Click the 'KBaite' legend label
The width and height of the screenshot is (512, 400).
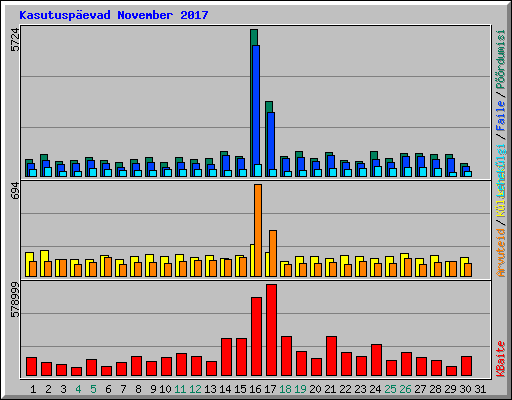(501, 359)
